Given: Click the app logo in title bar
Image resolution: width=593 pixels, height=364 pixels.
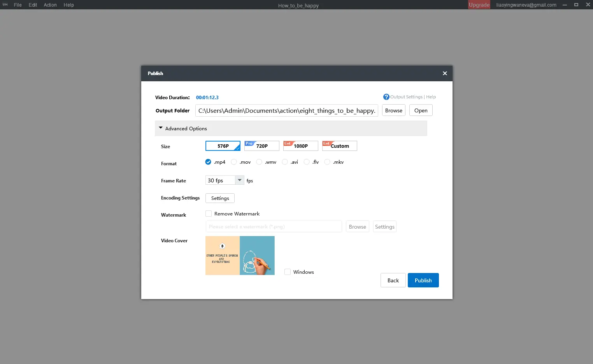Looking at the screenshot, I should [5, 5].
